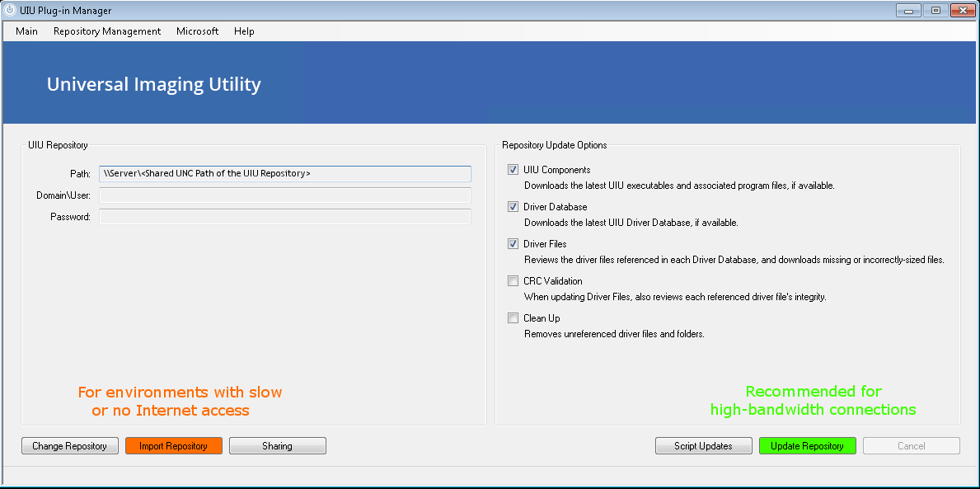Image resolution: width=980 pixels, height=489 pixels.
Task: Click 'Removes unreferenced driver files and folders.' text
Action: coord(614,334)
